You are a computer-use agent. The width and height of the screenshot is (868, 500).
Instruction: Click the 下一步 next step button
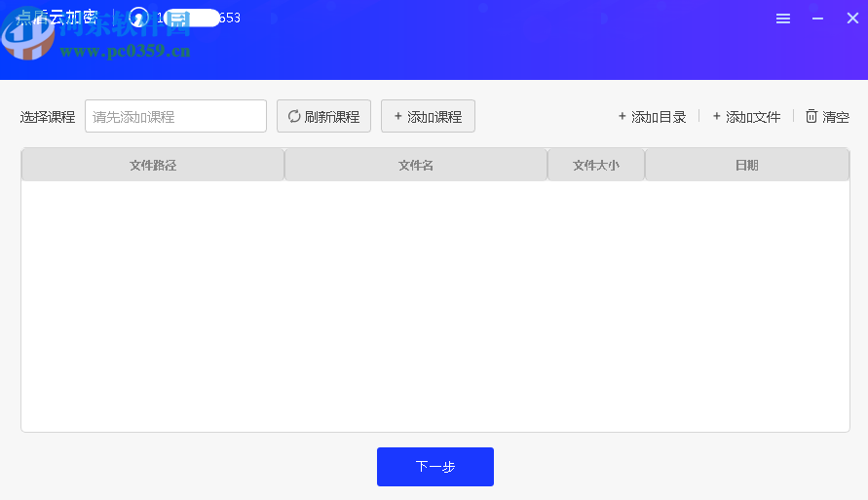click(x=435, y=467)
